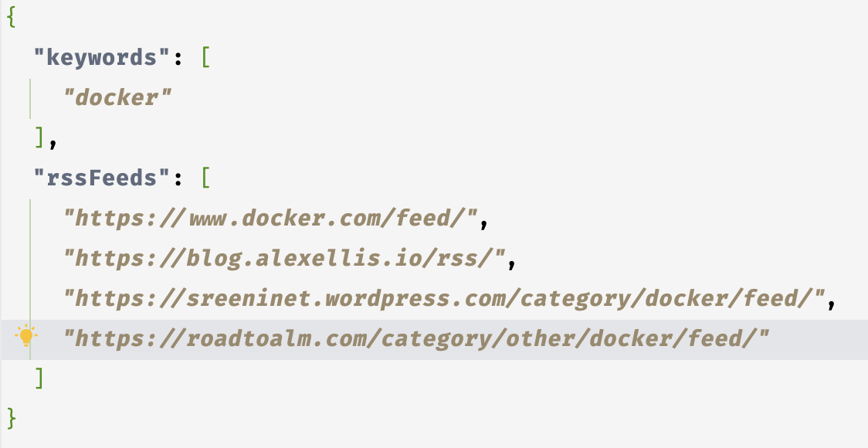This screenshot has height=448, width=868.
Task: Click the indent guide beside "docker" value
Action: click(x=31, y=98)
